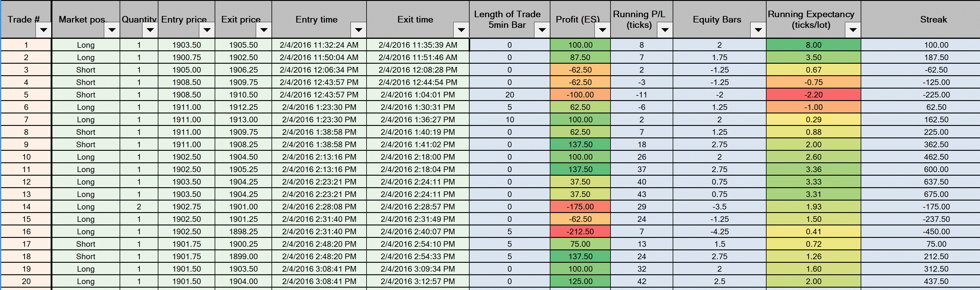The height and width of the screenshot is (290, 980).
Task: Select the red -212.50 profit cell
Action: point(580,231)
